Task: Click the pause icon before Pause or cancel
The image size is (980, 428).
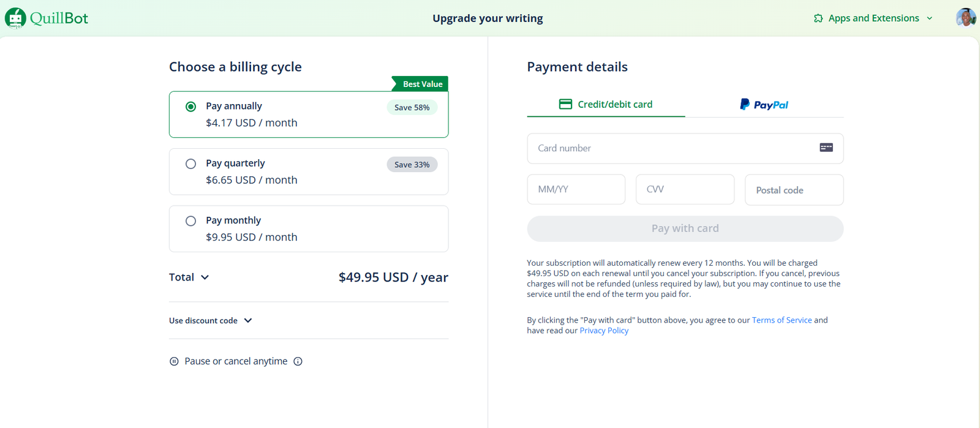Action: pos(174,361)
